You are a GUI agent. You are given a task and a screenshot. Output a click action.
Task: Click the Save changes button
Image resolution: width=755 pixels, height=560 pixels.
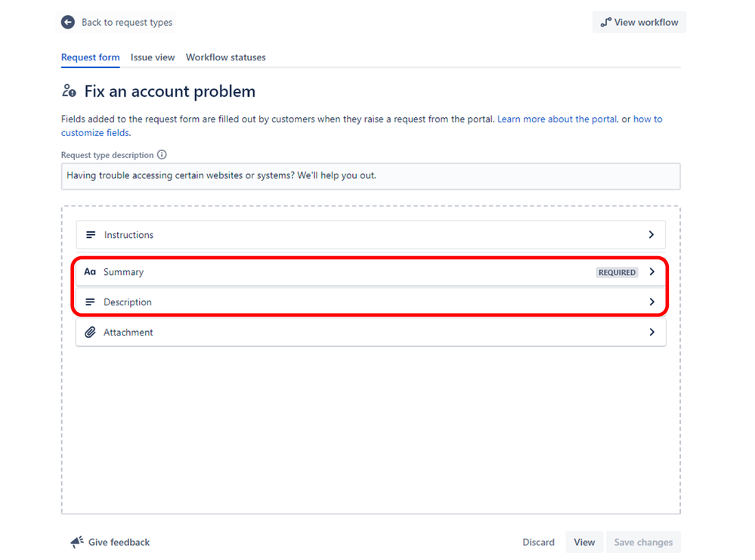(x=643, y=542)
